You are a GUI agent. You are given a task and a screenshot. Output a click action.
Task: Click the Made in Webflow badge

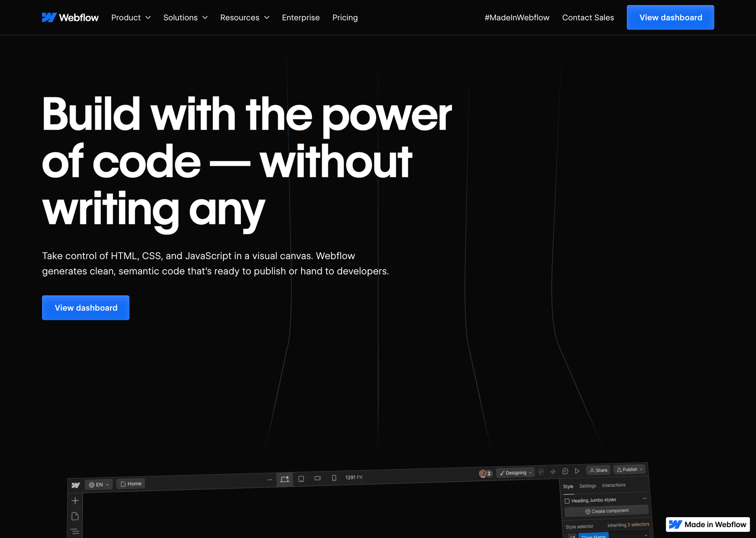pyautogui.click(x=708, y=524)
